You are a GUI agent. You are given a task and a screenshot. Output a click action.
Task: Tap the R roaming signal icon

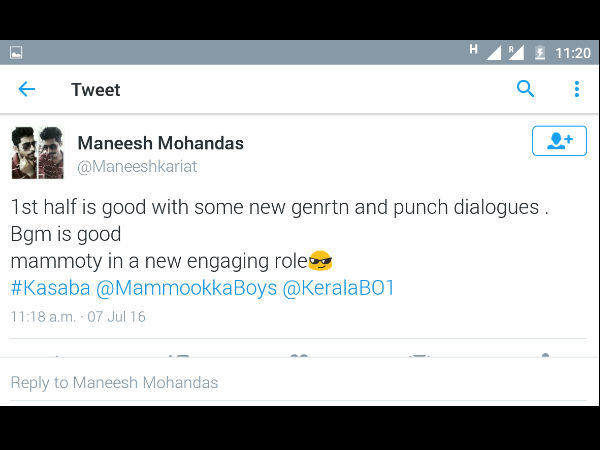[x=516, y=52]
